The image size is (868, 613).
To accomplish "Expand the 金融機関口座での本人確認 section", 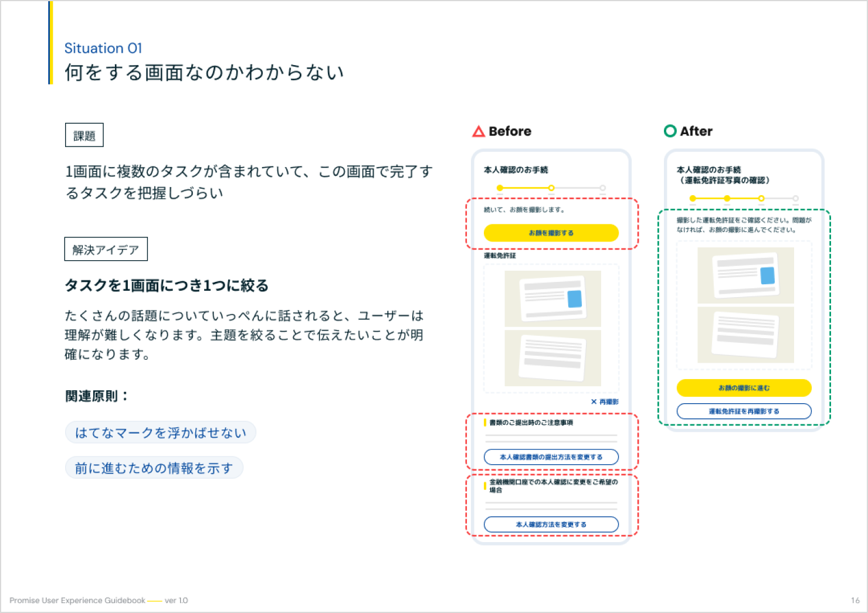I will click(x=551, y=485).
